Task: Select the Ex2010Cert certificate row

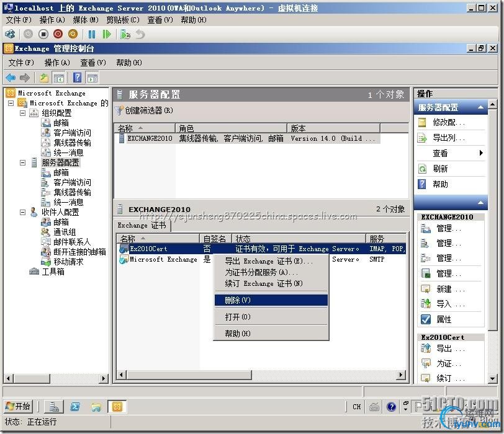Action: [262, 249]
